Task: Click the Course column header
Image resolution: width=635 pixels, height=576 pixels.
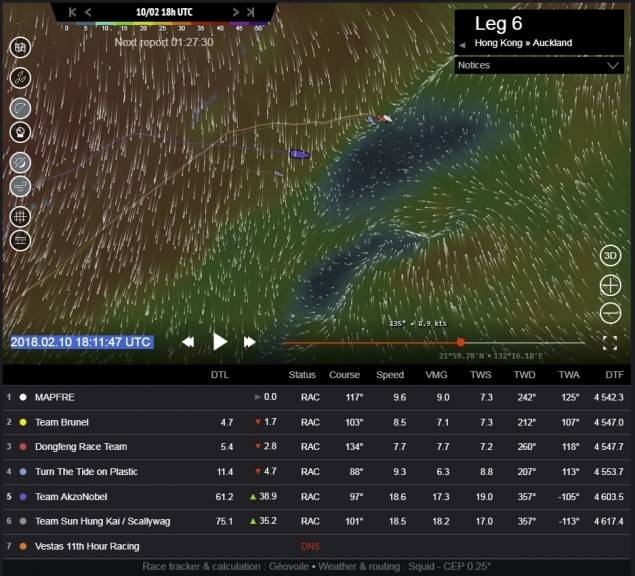Action: click(x=344, y=375)
